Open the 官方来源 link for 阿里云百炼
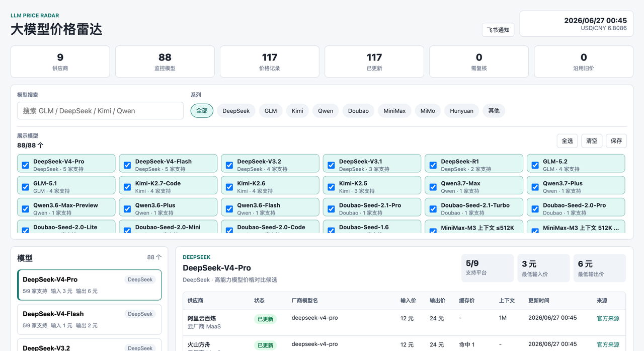The image size is (644, 351). [608, 318]
